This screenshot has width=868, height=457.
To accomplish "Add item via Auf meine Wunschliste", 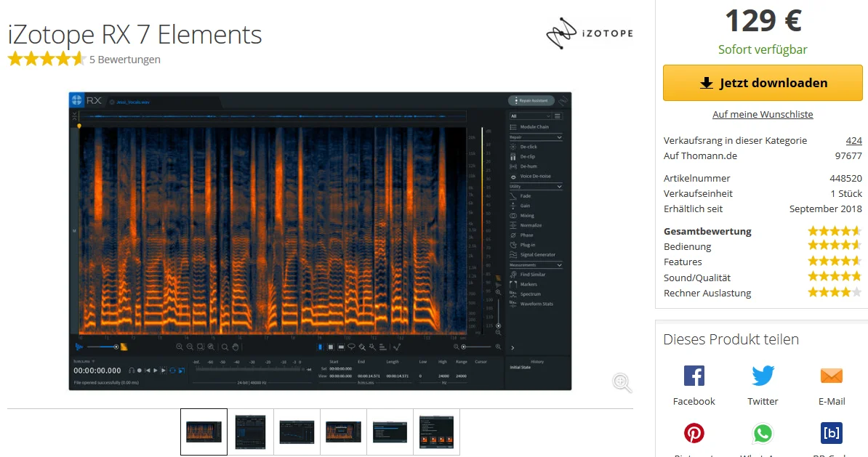I will coord(763,115).
